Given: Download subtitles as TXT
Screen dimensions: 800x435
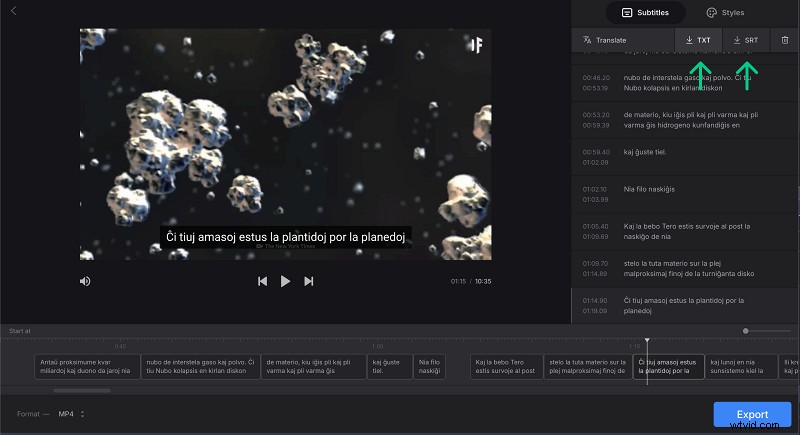Looking at the screenshot, I should (698, 40).
